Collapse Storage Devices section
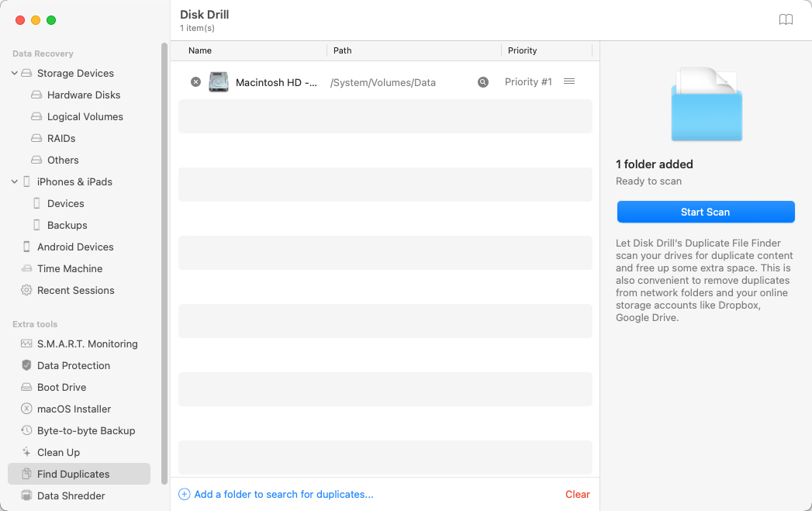The height and width of the screenshot is (511, 812). pos(15,73)
